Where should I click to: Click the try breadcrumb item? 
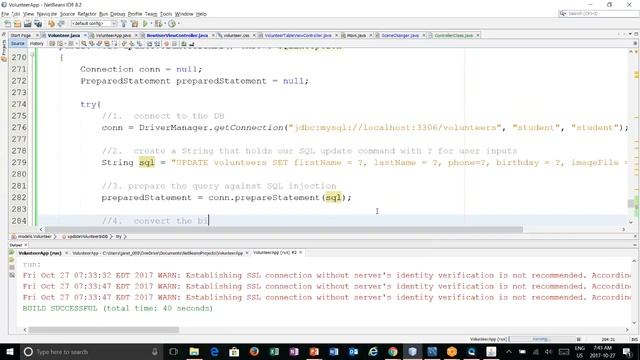(118, 237)
